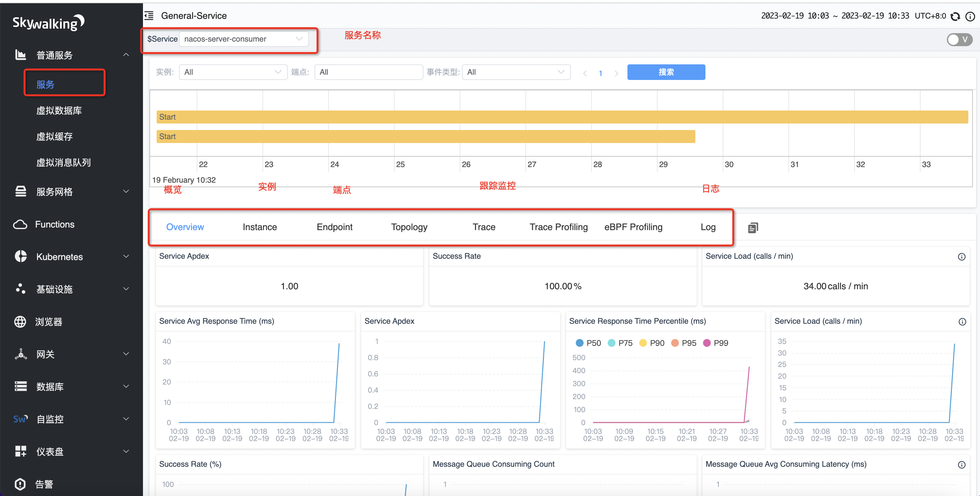Toggle the P75 legend series

(620, 343)
